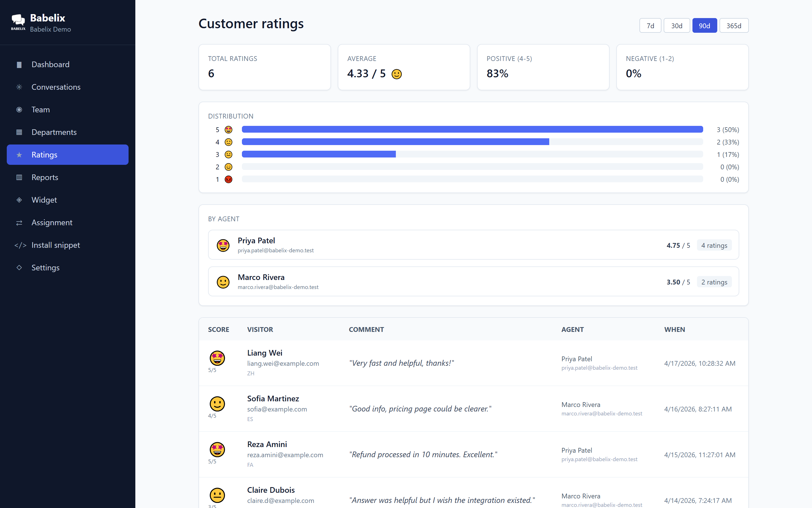Click comment "Very fast and helpful, thanks!"
The width and height of the screenshot is (812, 508).
[402, 363]
